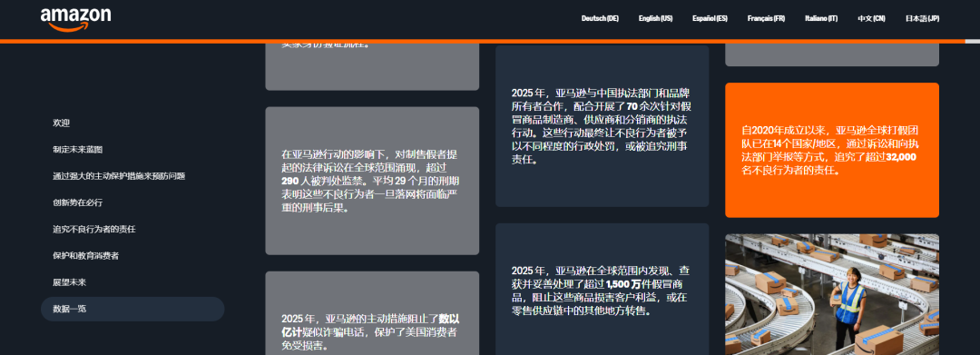This screenshot has width=980, height=355.
Task: Open 制定未来蓝图 section
Action: point(77,150)
